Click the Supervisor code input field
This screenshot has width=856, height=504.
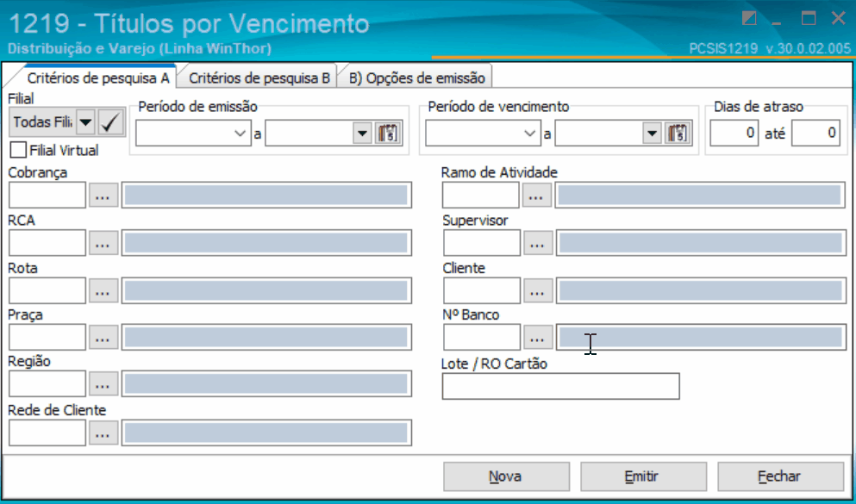(x=482, y=243)
